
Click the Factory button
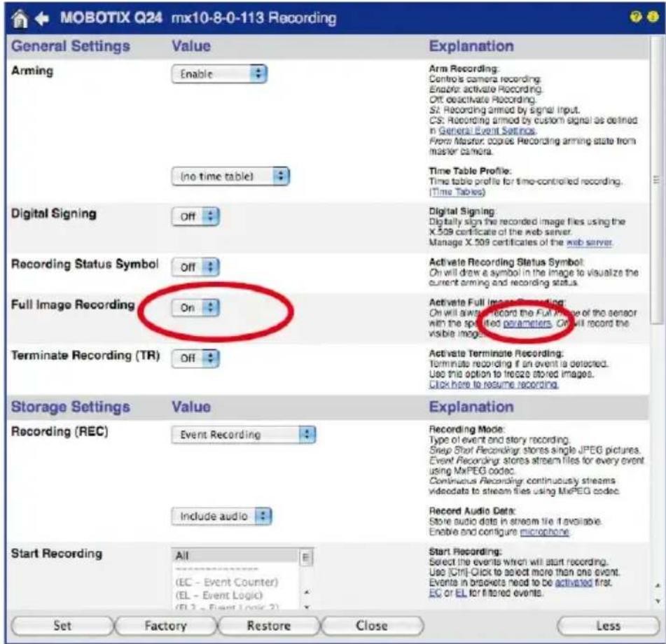[166, 626]
